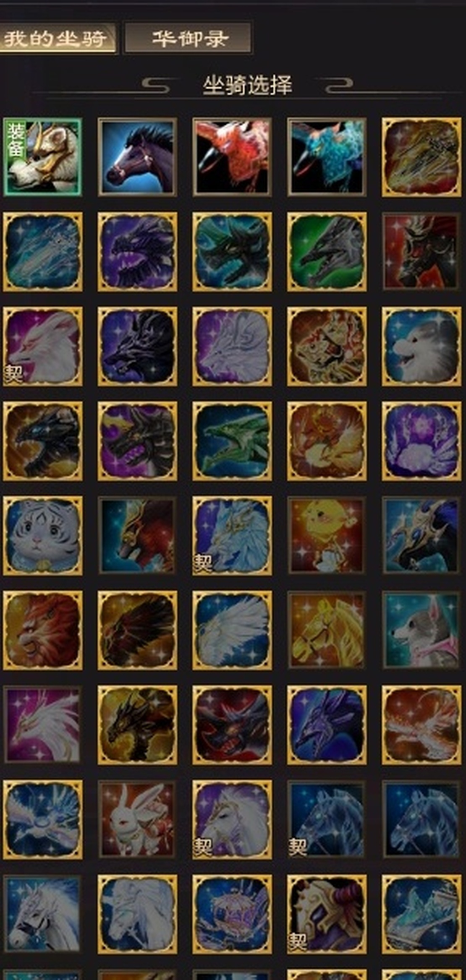Screen dimensions: 466x980
Task: Choose the green dragon mount icon
Action: (x=232, y=441)
